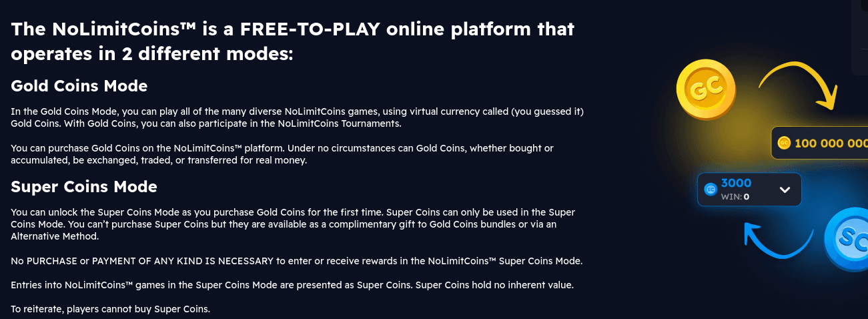Viewport: 868px width, 319px height.
Task: Click the "No PURCHASE or PAYMENT" paragraph
Action: point(296,261)
